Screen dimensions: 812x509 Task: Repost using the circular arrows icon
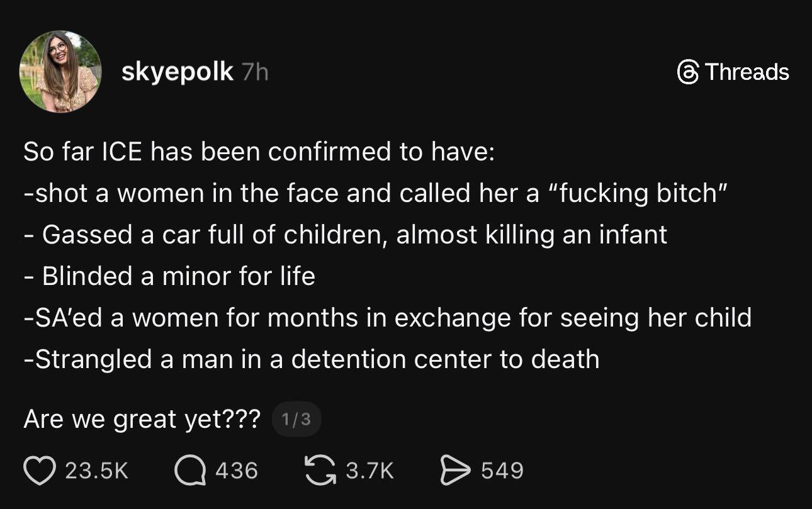pyautogui.click(x=320, y=471)
